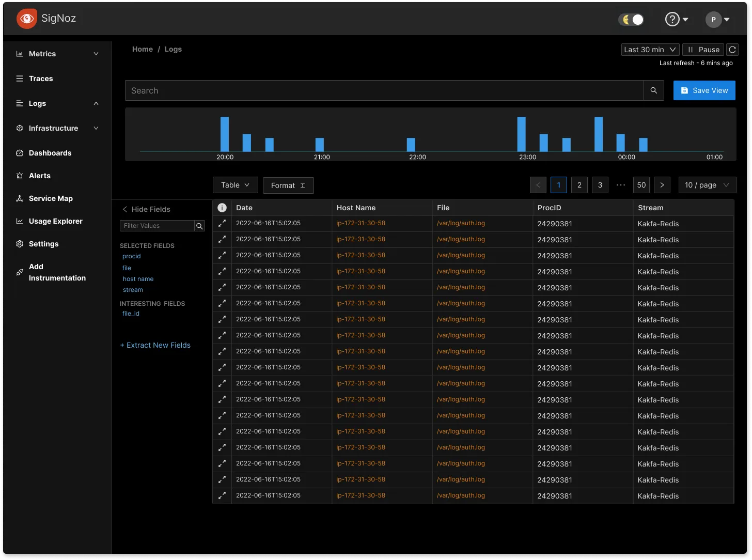Click the Extract New Fields link
Image resolution: width=752 pixels, height=560 pixels.
[x=155, y=345]
